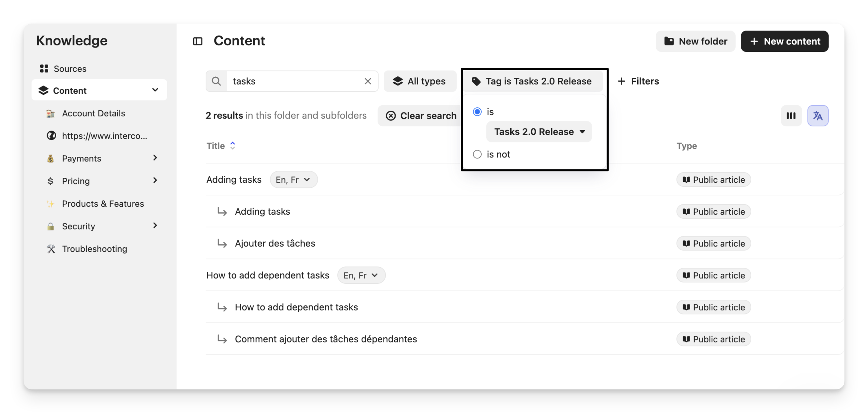The width and height of the screenshot is (868, 413).
Task: Expand En, Fr languages for Adding tasks
Action: click(293, 179)
